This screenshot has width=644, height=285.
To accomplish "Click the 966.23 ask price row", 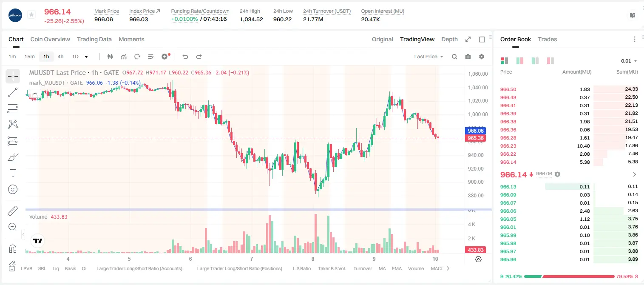I will click(x=569, y=146).
